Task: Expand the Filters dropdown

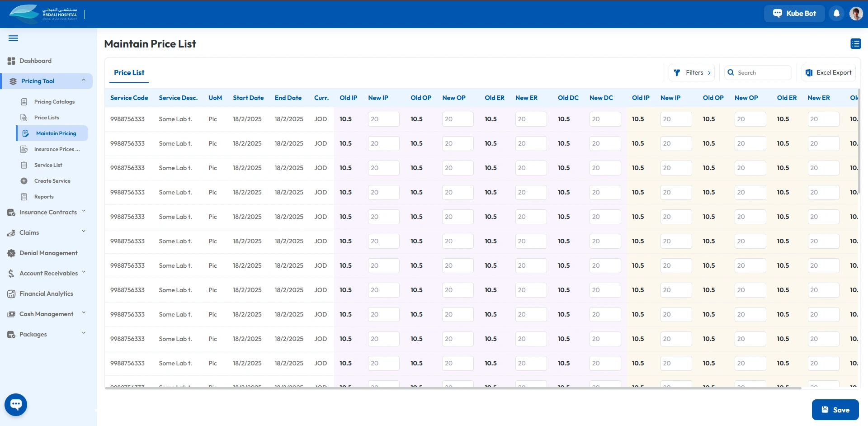Action: [692, 73]
